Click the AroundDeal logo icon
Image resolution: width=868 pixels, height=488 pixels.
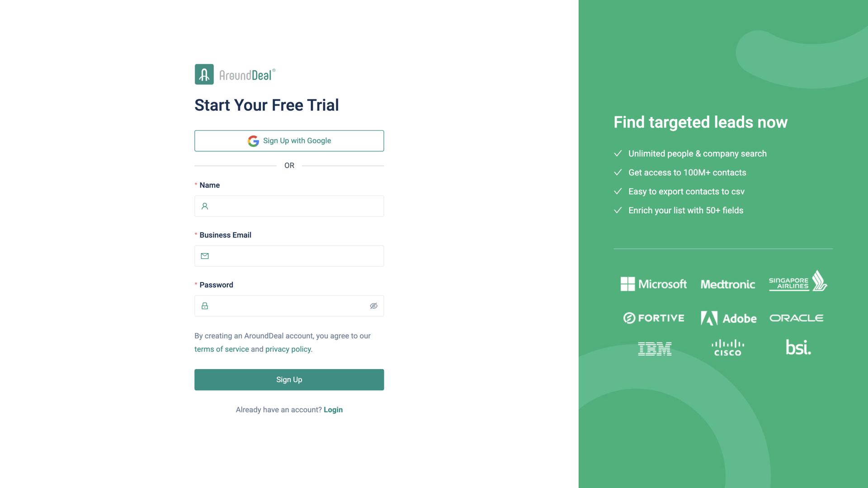tap(204, 74)
